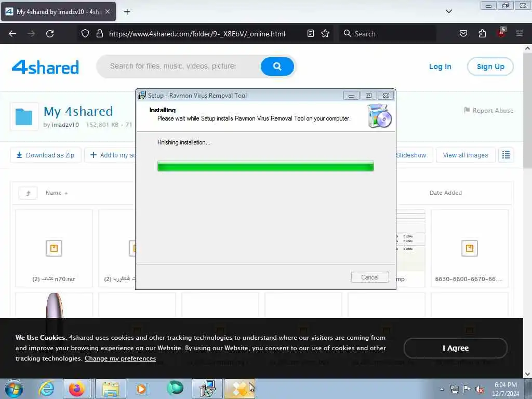Click the site security padlock icon

[99, 34]
